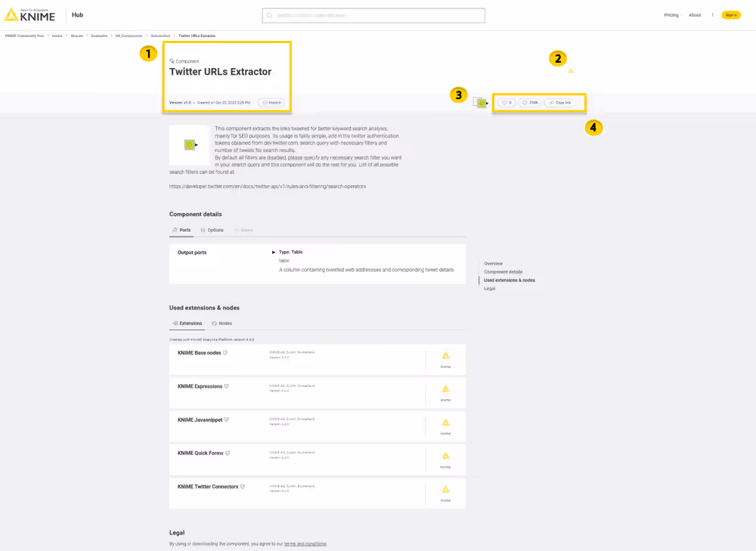Click the warning triangle near the component title
The image size is (756, 551).
pyautogui.click(x=571, y=70)
